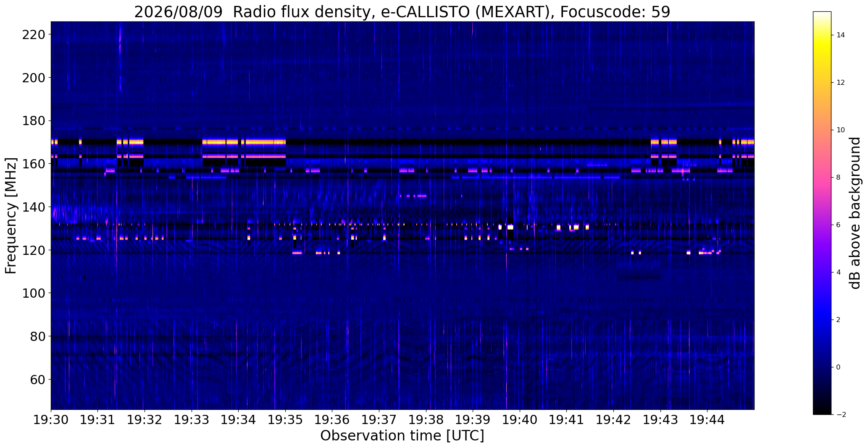
Task: Click the colorbar tick label 14
Action: (840, 35)
